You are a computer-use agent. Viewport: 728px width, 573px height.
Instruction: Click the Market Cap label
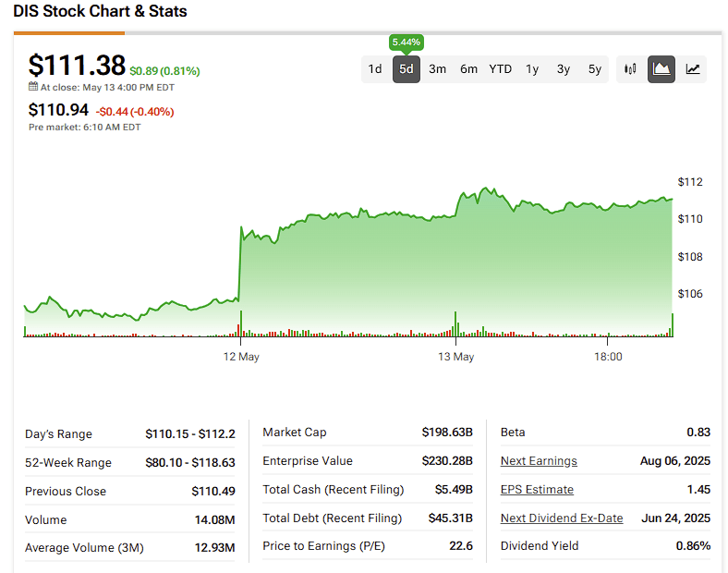click(x=295, y=433)
